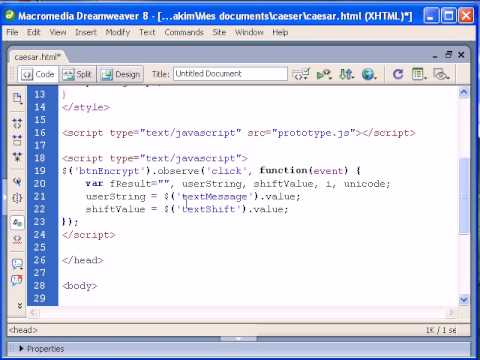
Task: Open the View Options menu icon
Action: click(419, 74)
